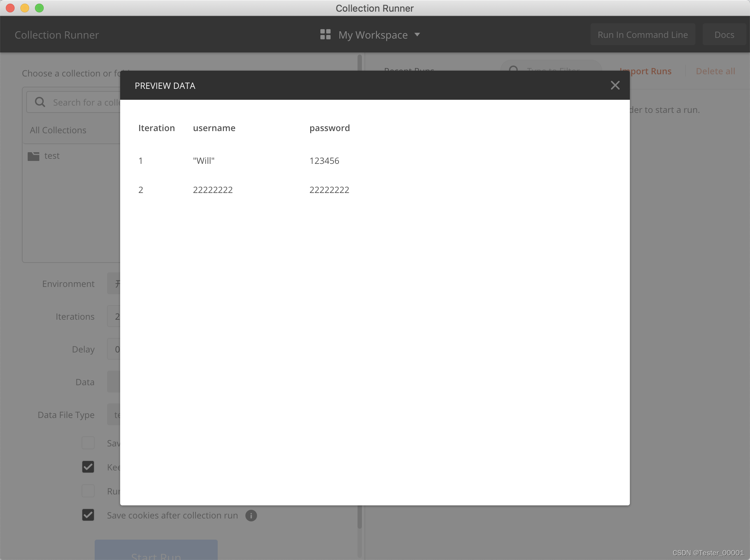Toggle the checked Keep variable values checkbox
The image size is (750, 560).
tap(88, 467)
